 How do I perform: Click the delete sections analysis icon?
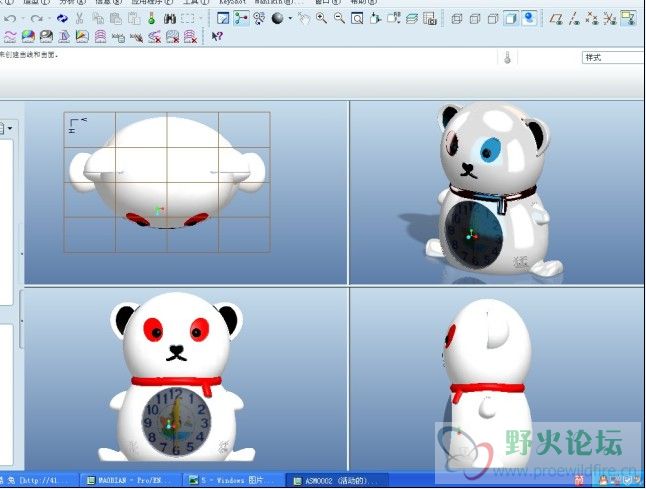point(190,37)
